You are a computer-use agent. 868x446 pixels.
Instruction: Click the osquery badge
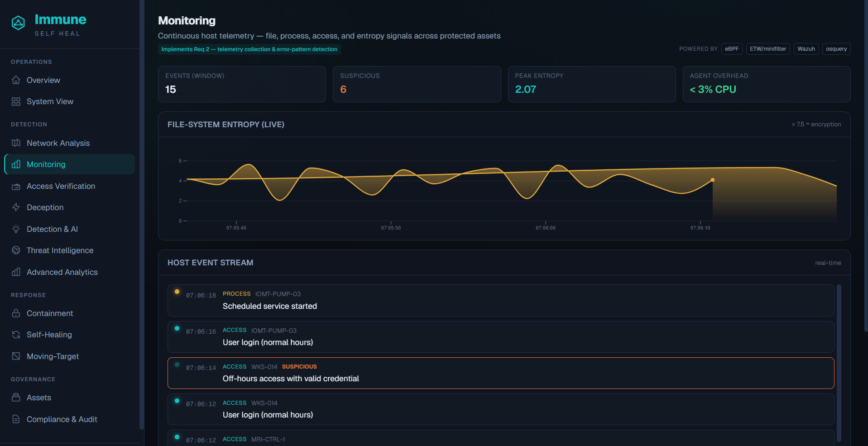tap(836, 49)
